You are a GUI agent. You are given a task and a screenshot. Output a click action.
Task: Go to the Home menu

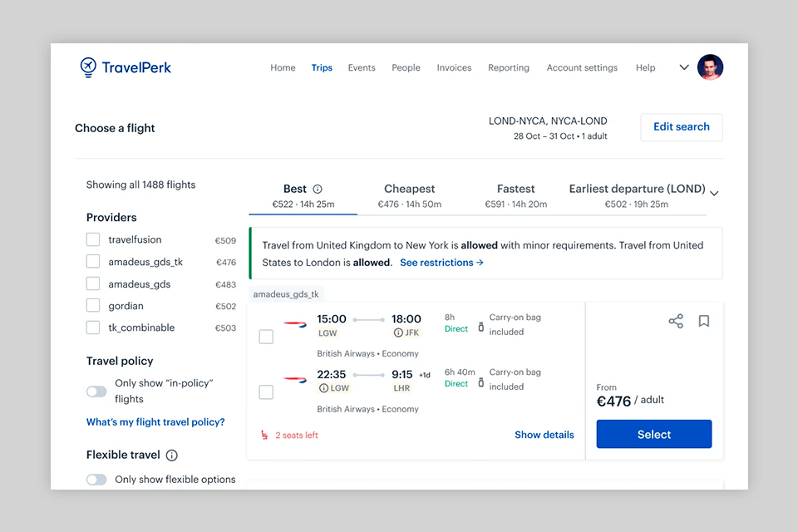283,67
